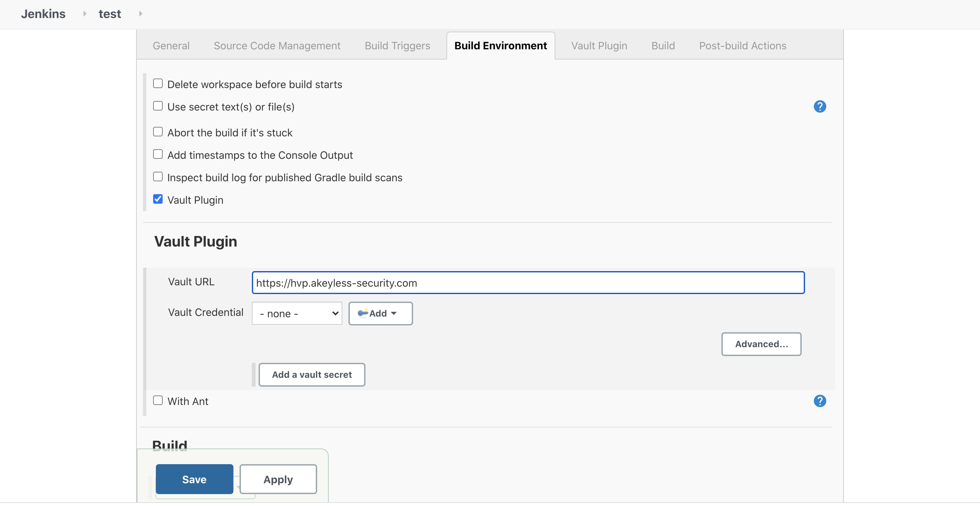
Task: Expand Advanced vault settings
Action: [761, 344]
